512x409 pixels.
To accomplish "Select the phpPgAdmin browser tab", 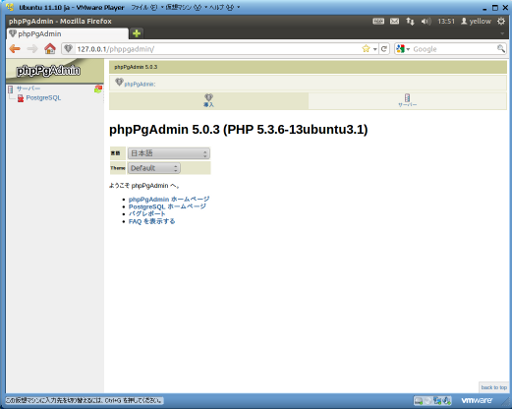I will [67, 34].
